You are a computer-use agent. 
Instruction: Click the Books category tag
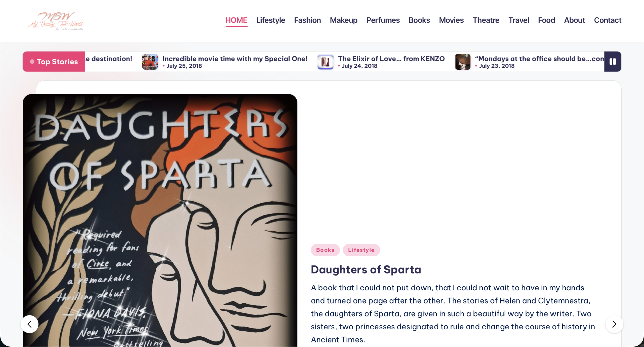[x=325, y=250]
